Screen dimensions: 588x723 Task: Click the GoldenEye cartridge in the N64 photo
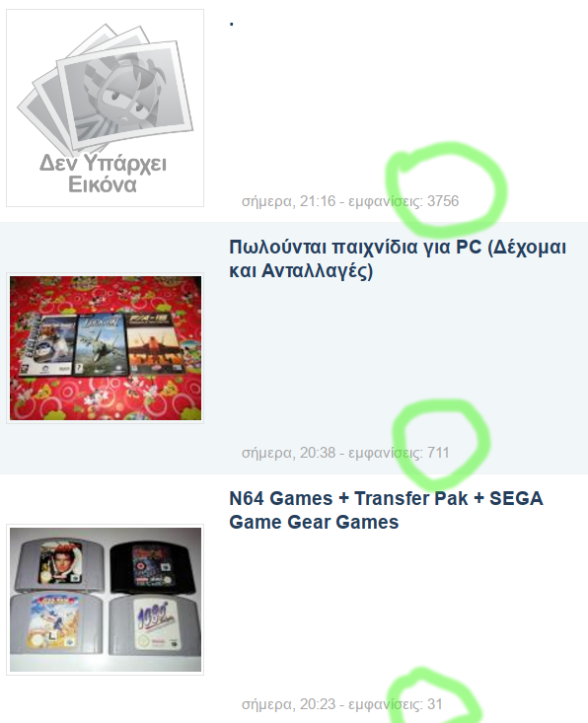click(x=58, y=563)
